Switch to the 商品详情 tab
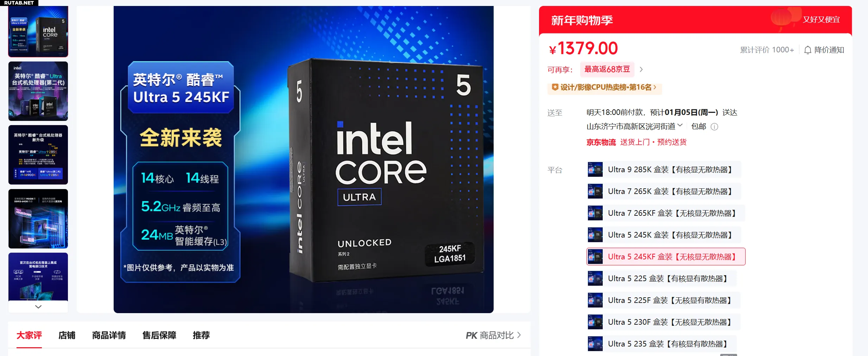868x356 pixels. pyautogui.click(x=109, y=335)
